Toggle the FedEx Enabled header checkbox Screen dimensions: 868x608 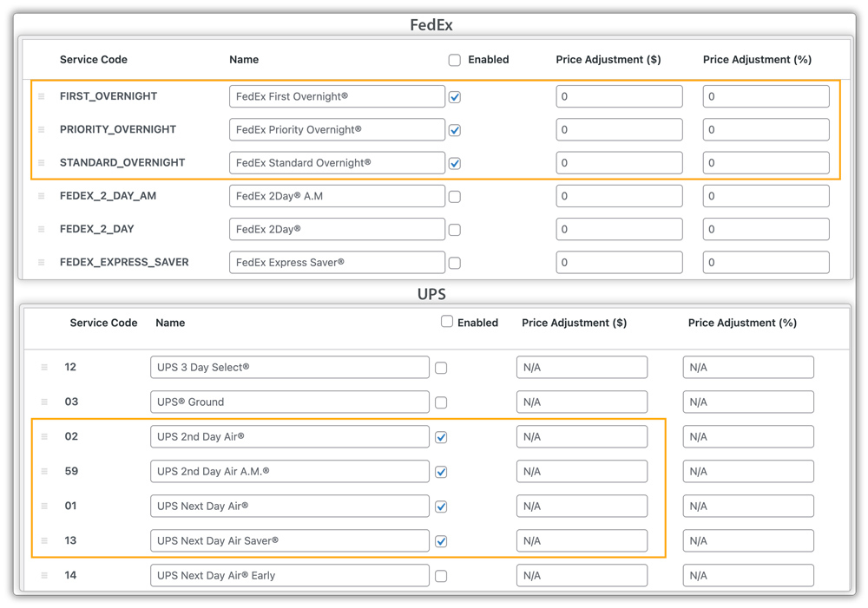point(455,61)
